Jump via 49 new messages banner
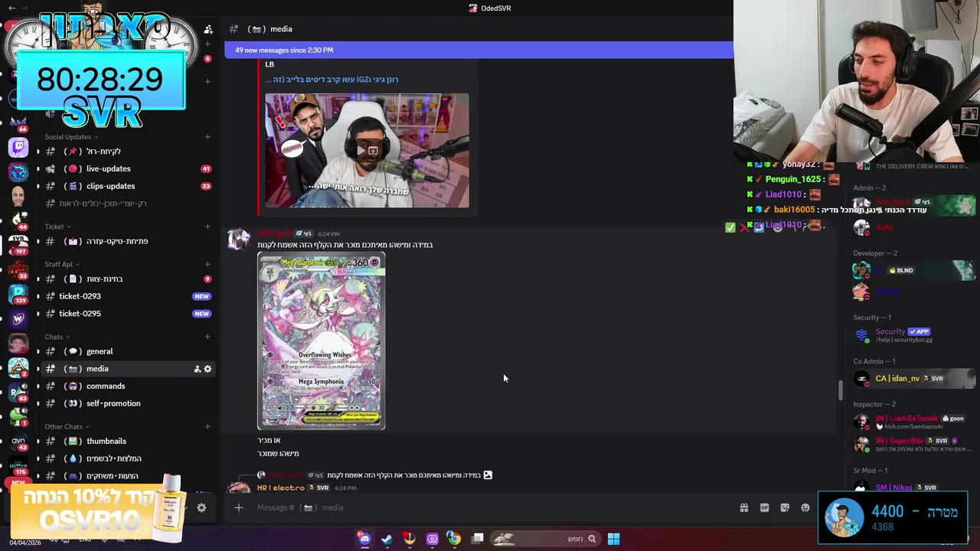 coord(479,50)
